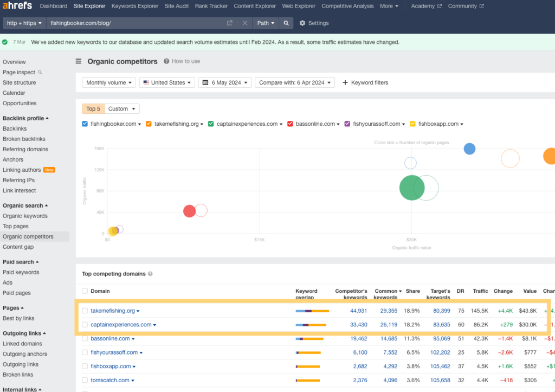Click the green bubble in the chart
The width and height of the screenshot is (555, 392).
pos(413,188)
